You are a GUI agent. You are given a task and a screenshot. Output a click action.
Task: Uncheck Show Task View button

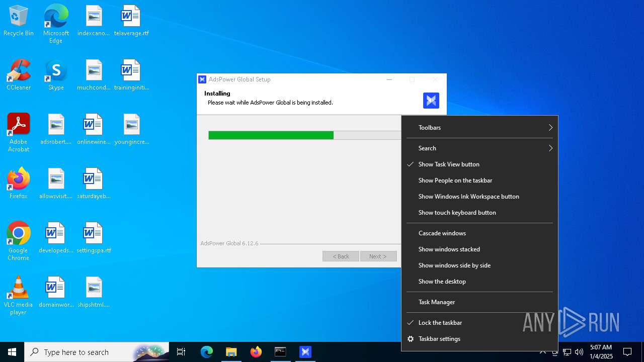[x=479, y=164]
